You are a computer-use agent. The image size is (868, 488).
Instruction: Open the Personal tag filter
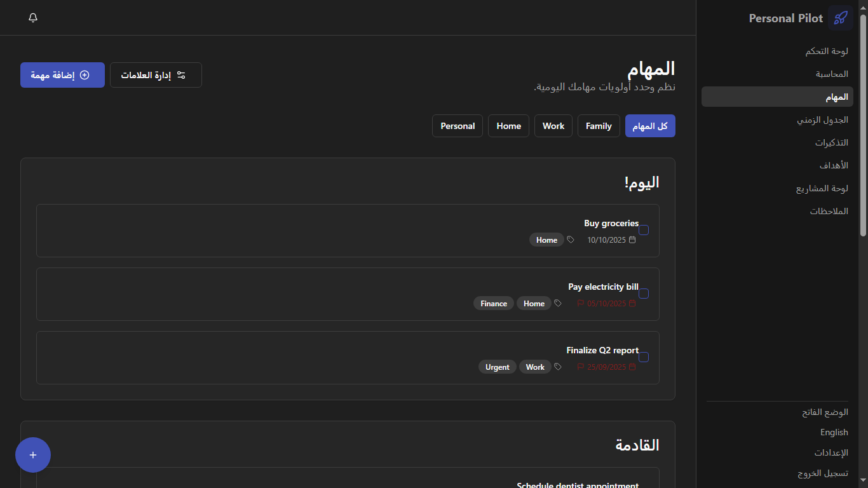458,126
